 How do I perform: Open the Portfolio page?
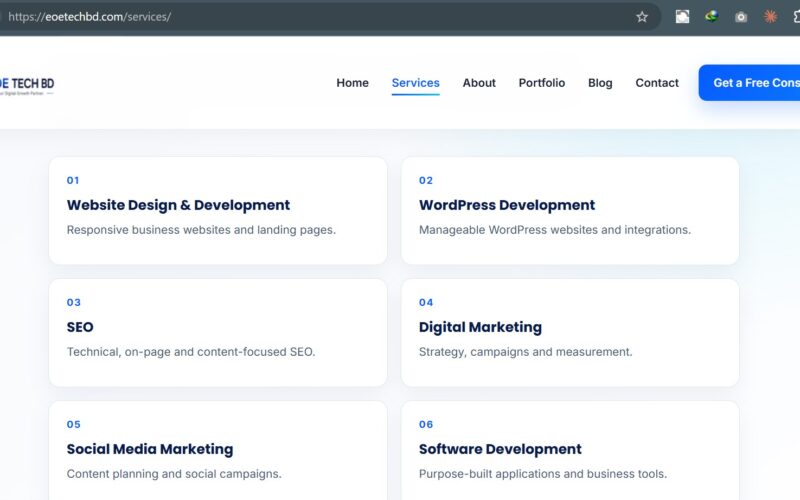[x=542, y=83]
